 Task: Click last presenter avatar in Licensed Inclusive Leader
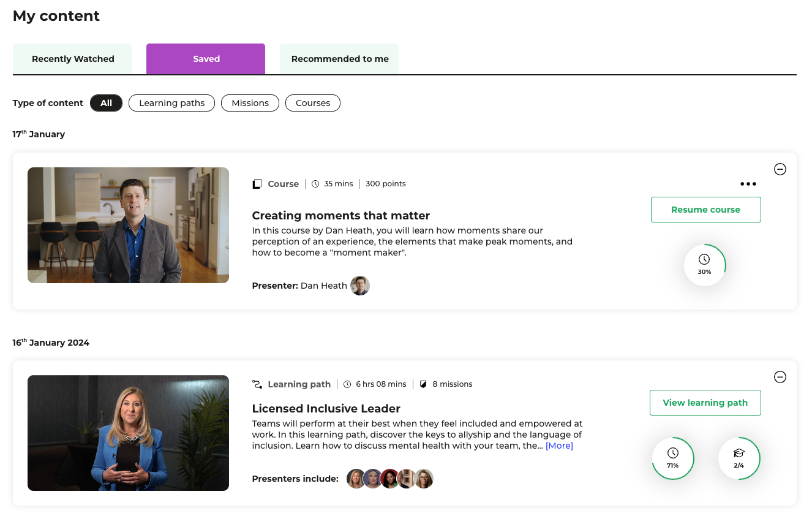point(424,479)
